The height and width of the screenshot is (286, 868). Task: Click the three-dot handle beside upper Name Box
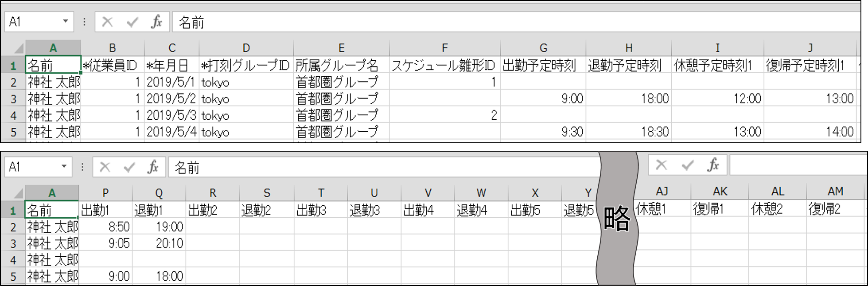pyautogui.click(x=84, y=22)
